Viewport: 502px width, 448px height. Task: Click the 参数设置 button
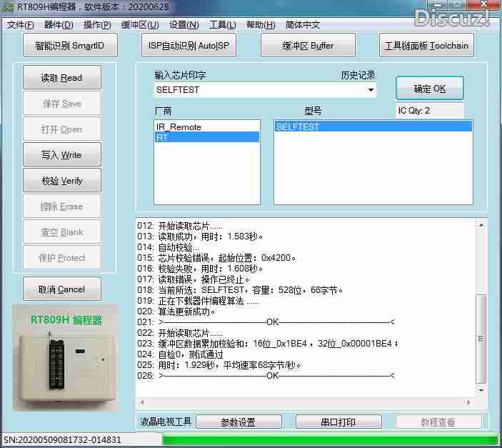pos(239,422)
